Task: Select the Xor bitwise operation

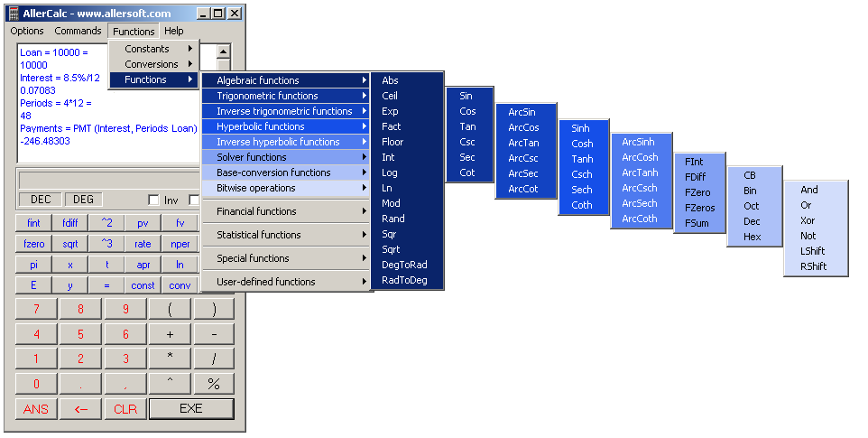Action: [x=808, y=220]
